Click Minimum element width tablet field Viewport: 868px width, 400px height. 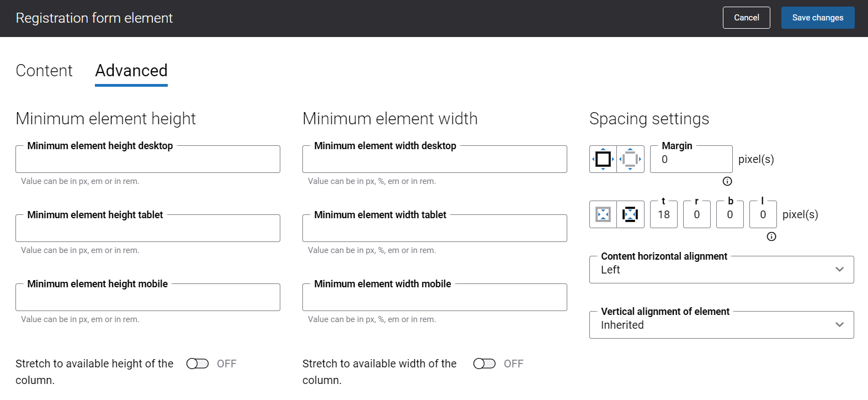click(435, 229)
